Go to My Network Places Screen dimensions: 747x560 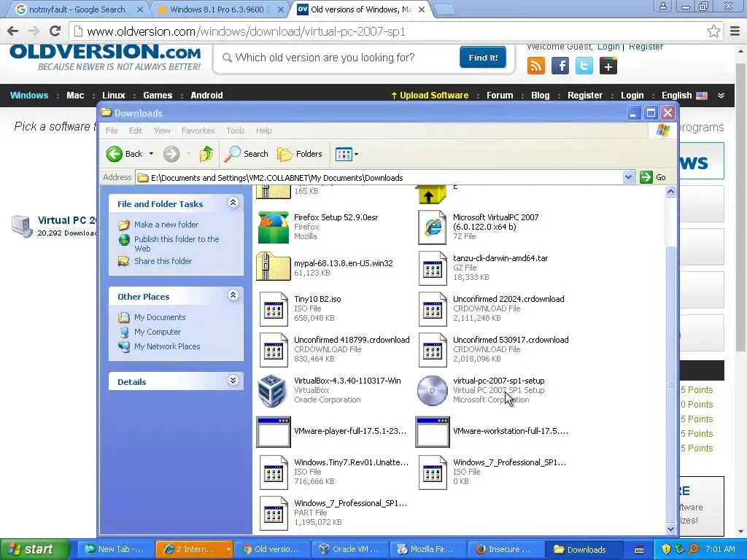click(x=167, y=346)
